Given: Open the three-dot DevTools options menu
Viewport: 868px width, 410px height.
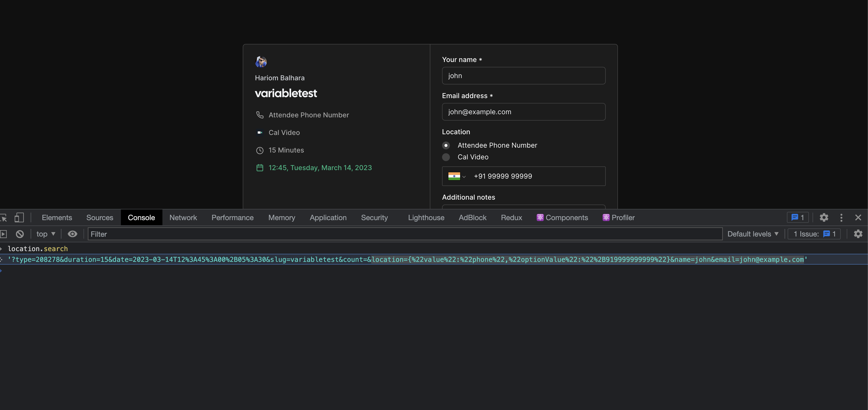Looking at the screenshot, I should click(841, 217).
